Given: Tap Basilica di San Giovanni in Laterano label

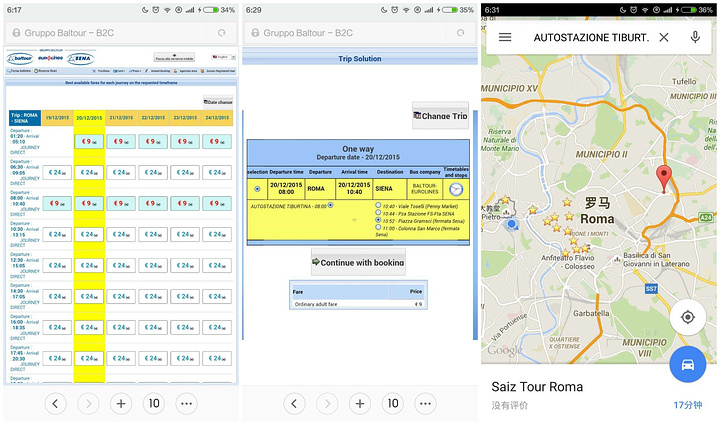Looking at the screenshot, I should (656, 259).
